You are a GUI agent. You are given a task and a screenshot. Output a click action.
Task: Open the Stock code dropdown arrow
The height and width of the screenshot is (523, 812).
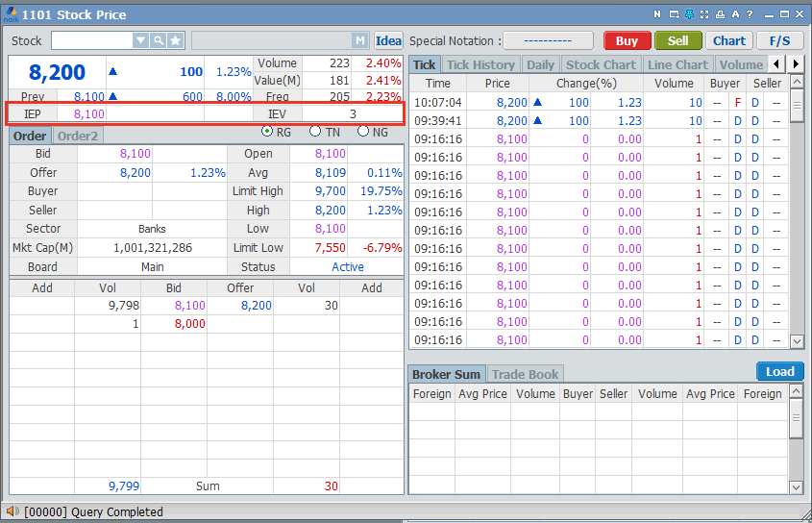click(140, 40)
